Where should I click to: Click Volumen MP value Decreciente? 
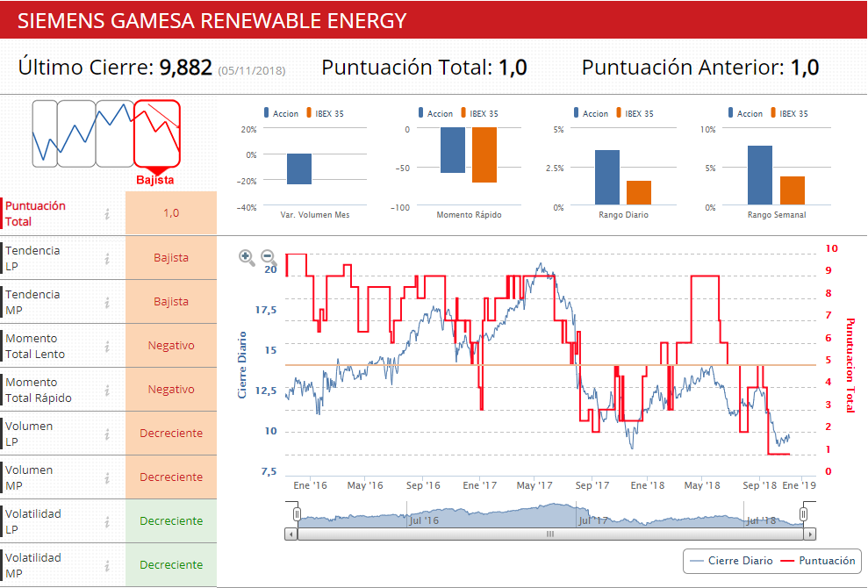(171, 477)
